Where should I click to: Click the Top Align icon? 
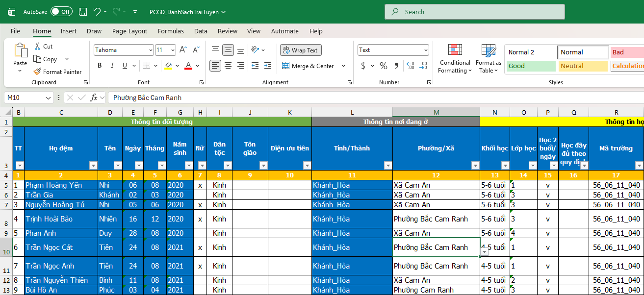click(x=215, y=50)
